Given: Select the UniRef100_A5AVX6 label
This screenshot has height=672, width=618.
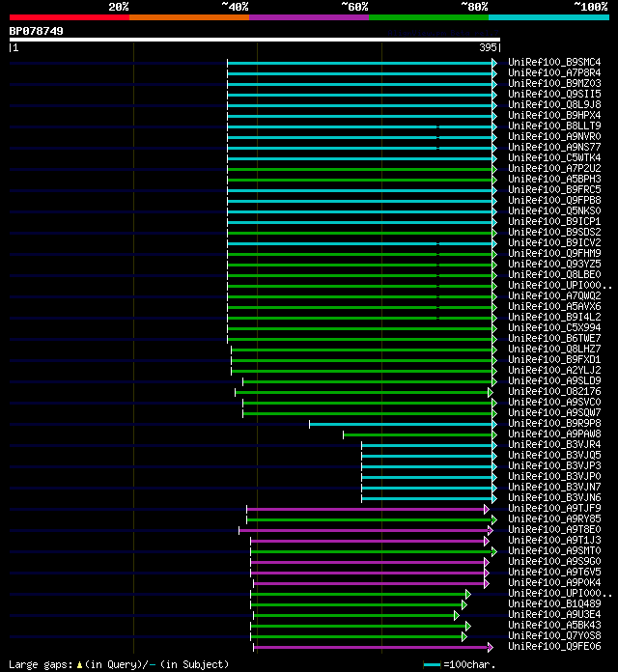Looking at the screenshot, I should [x=554, y=306].
